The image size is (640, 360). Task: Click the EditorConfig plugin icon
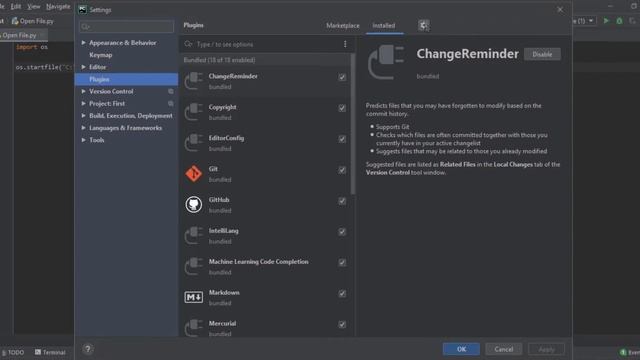[193, 143]
